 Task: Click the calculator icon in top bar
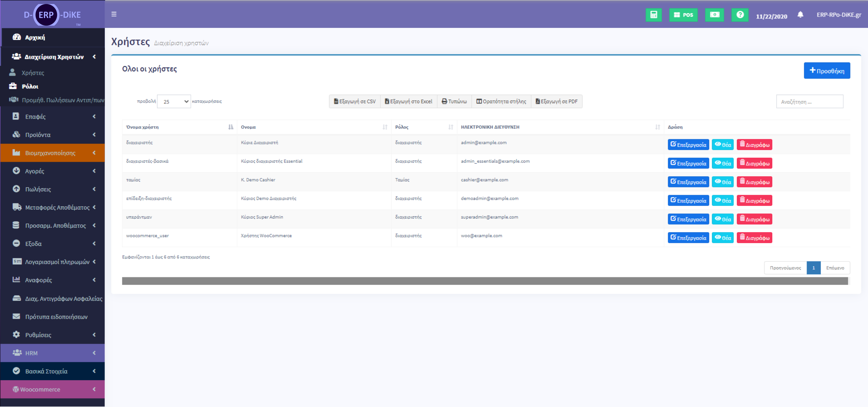[653, 15]
